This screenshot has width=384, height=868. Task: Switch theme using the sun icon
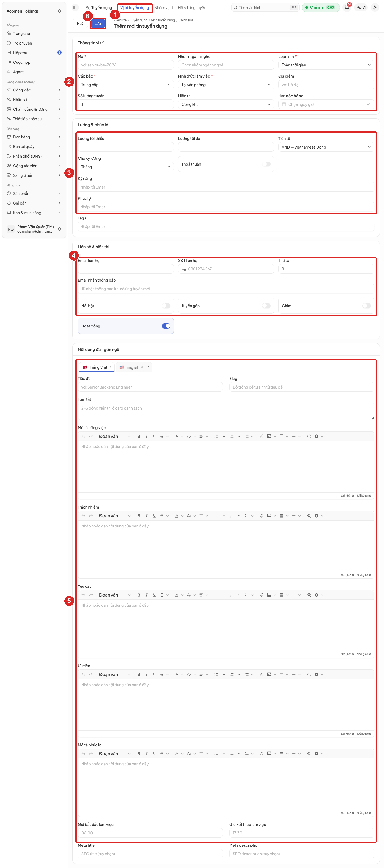point(375,7)
